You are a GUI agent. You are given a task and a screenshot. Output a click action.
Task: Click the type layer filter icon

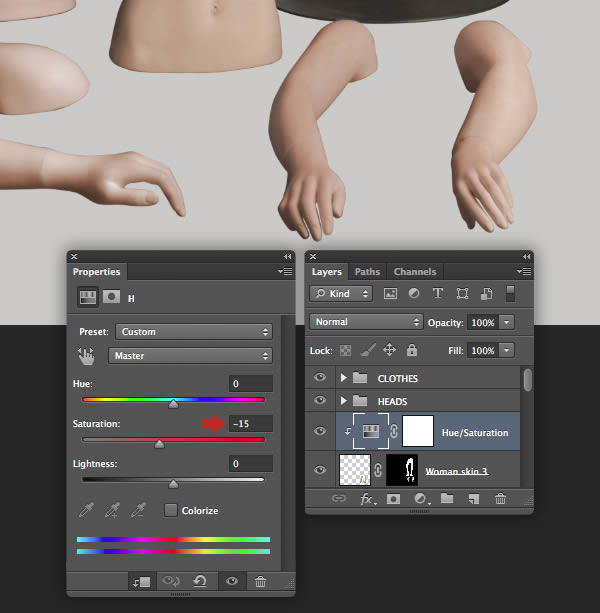[x=437, y=294]
